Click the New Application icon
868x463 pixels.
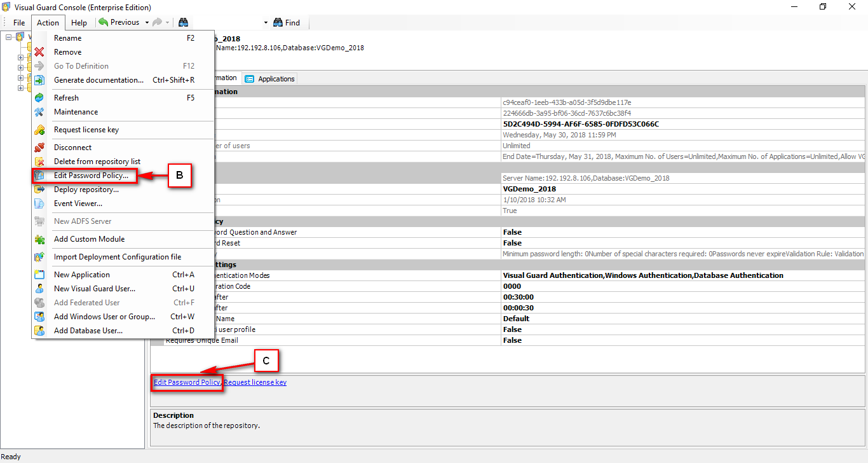39,275
